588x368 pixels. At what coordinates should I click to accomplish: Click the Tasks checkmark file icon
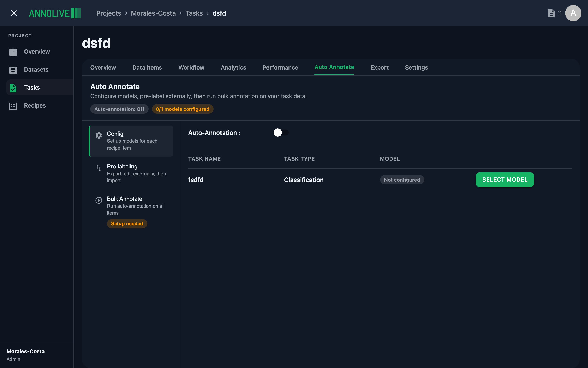[13, 88]
